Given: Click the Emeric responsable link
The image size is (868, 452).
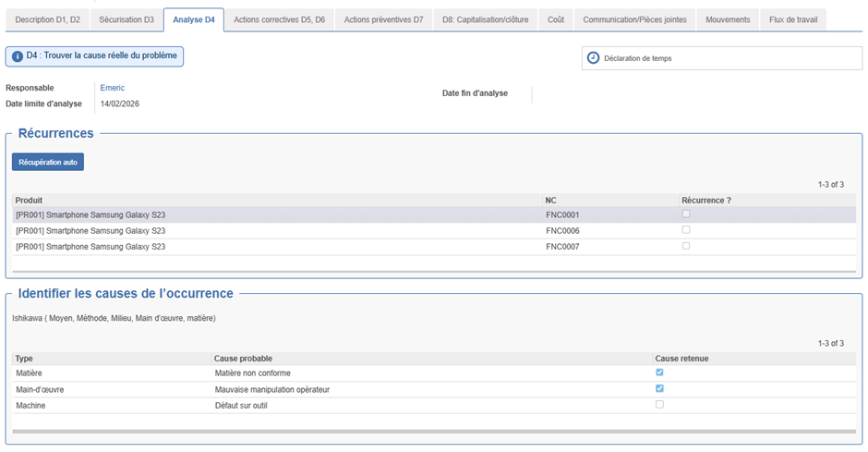Looking at the screenshot, I should [x=112, y=88].
